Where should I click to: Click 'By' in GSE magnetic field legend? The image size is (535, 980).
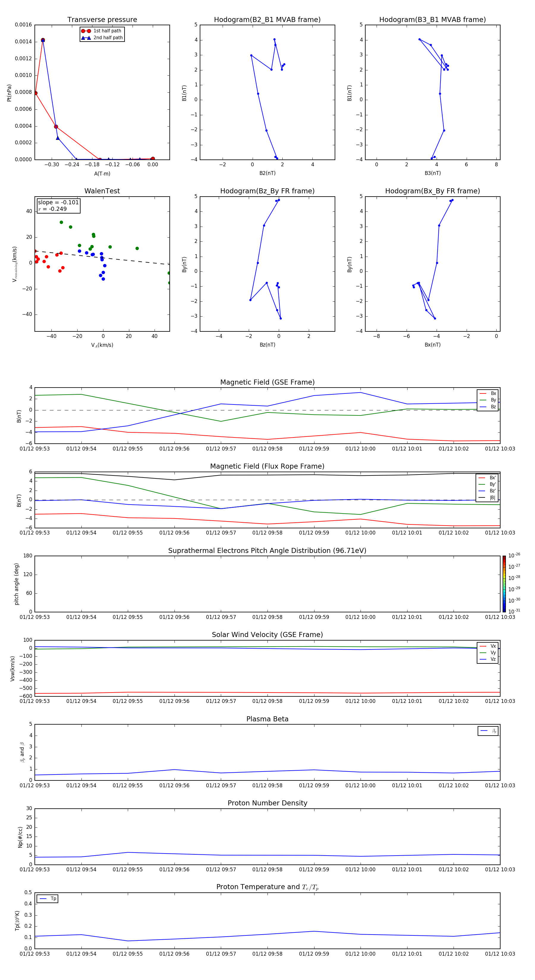[x=488, y=400]
